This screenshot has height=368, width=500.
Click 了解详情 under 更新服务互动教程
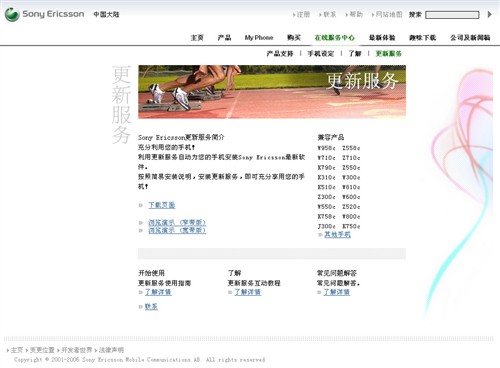tap(248, 292)
